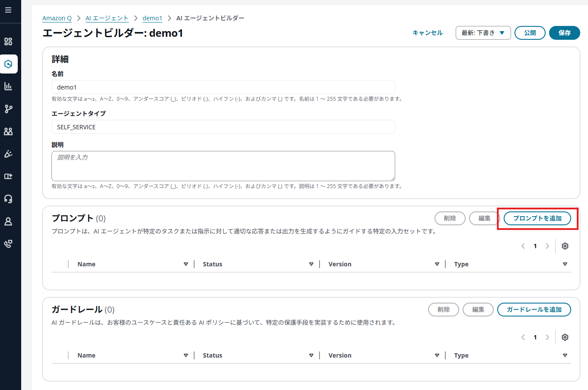Open prompt table settings gear
Image resolution: width=588 pixels, height=390 pixels.
(565, 246)
